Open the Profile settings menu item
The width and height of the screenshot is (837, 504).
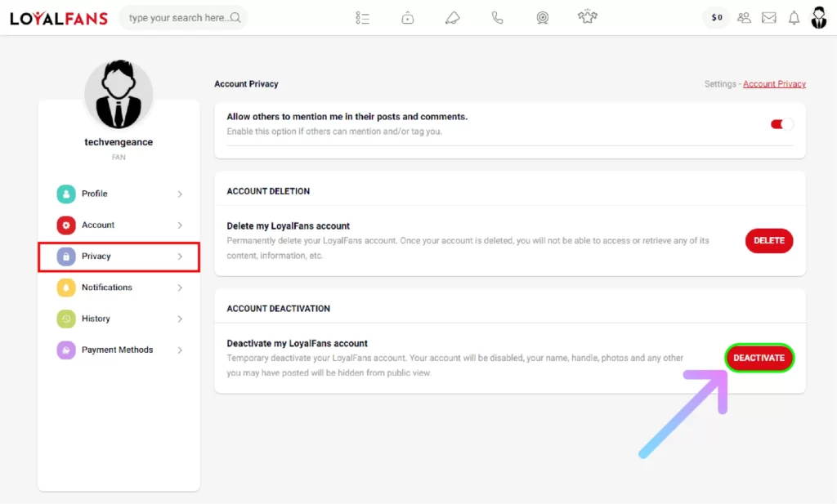click(119, 194)
